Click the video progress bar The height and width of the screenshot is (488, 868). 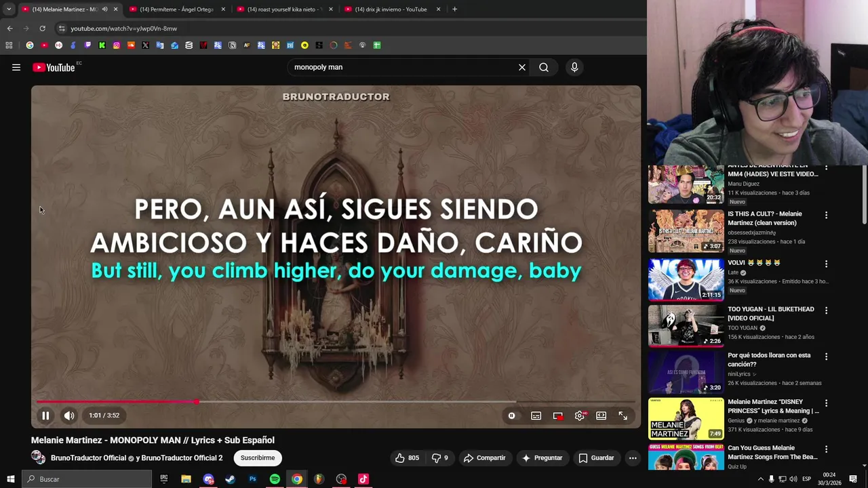tap(336, 402)
